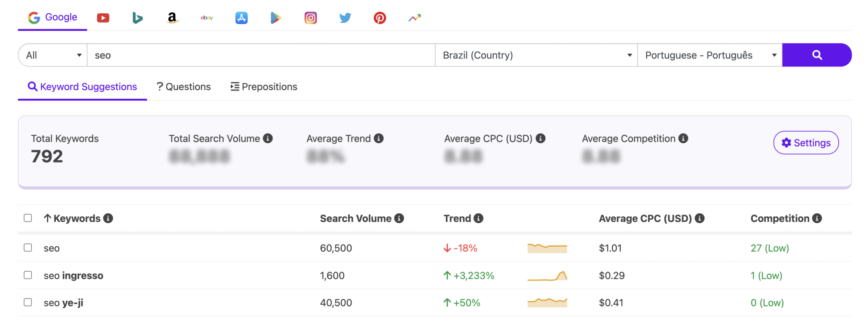Open the Google Trends source icon

click(x=415, y=18)
